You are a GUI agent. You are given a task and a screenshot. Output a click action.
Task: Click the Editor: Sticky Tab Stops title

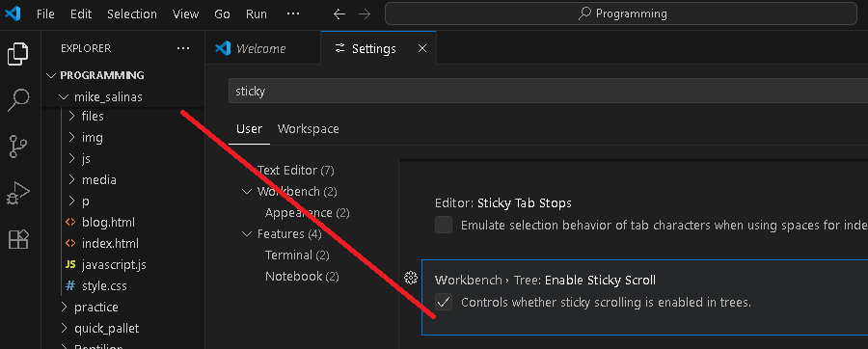(503, 203)
